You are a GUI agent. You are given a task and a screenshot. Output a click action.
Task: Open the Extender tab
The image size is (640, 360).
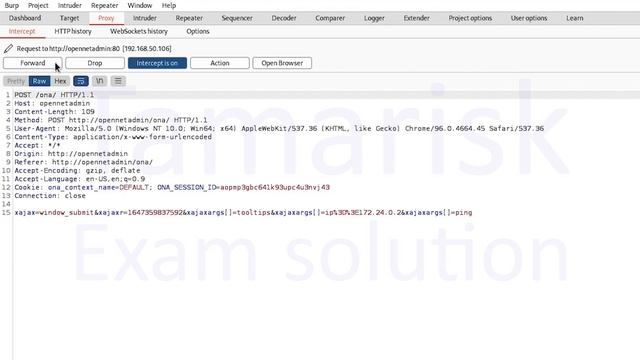click(x=416, y=18)
